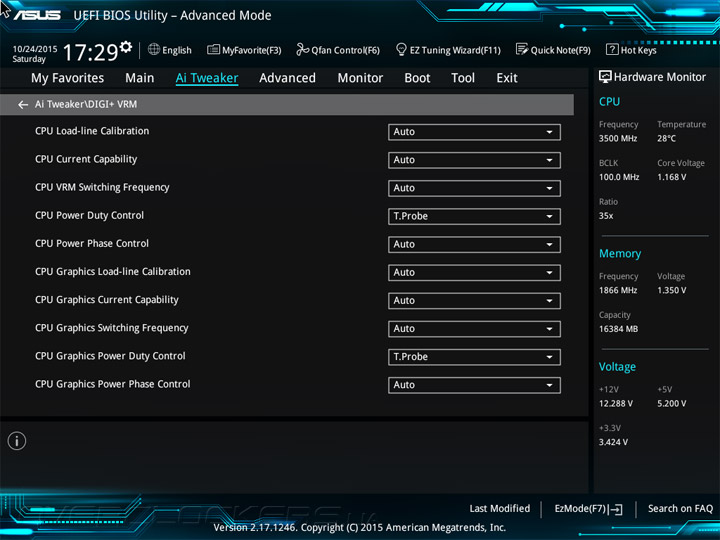Expand CPU Graphics Current Capability dropdown
The height and width of the screenshot is (540, 720).
click(x=474, y=301)
